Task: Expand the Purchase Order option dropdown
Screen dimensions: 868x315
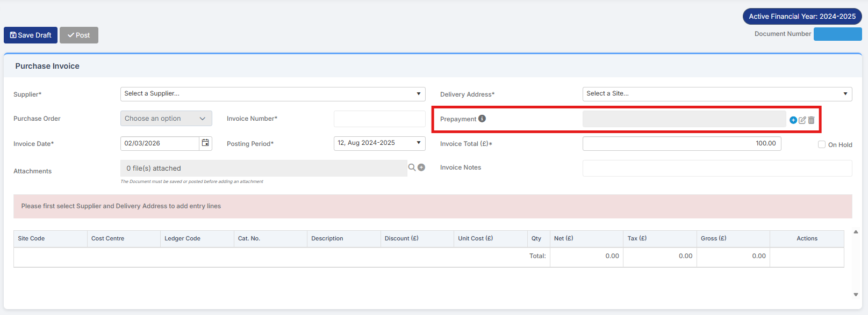Action: (166, 119)
